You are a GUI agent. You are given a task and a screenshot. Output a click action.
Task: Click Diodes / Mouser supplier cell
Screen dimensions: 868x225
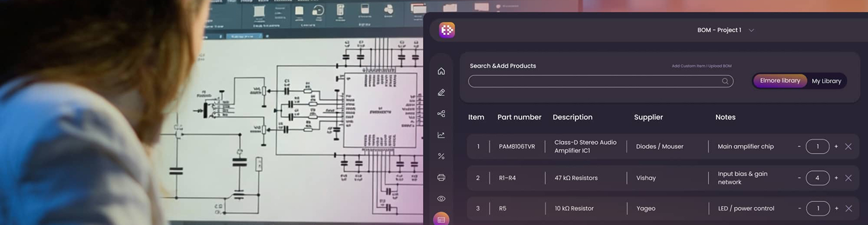659,146
